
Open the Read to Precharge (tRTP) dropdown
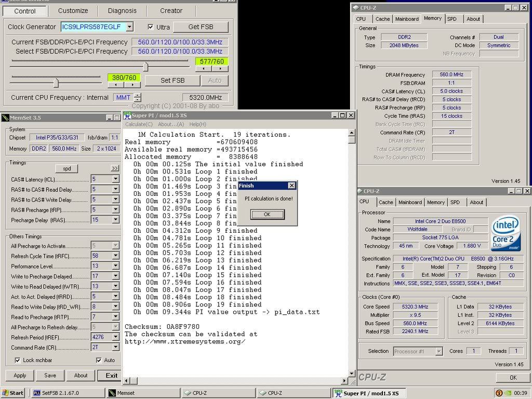(116, 316)
